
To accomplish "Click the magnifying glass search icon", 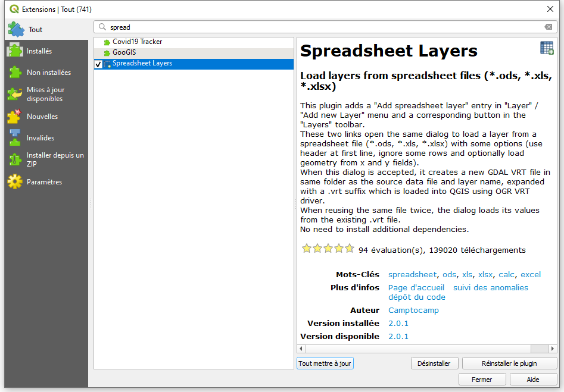I will [102, 27].
